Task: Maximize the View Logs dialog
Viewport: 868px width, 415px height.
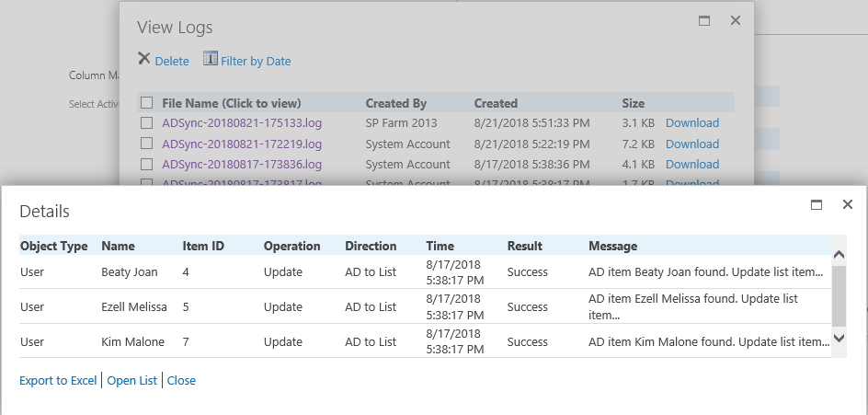Action: pyautogui.click(x=704, y=20)
